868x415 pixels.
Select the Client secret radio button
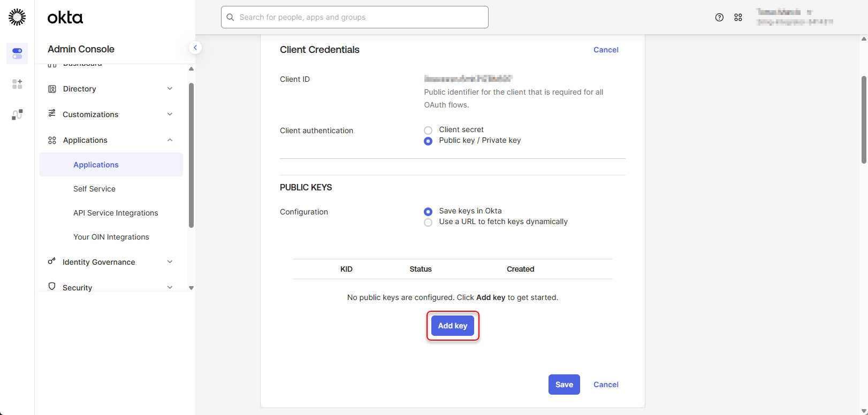[x=428, y=130]
